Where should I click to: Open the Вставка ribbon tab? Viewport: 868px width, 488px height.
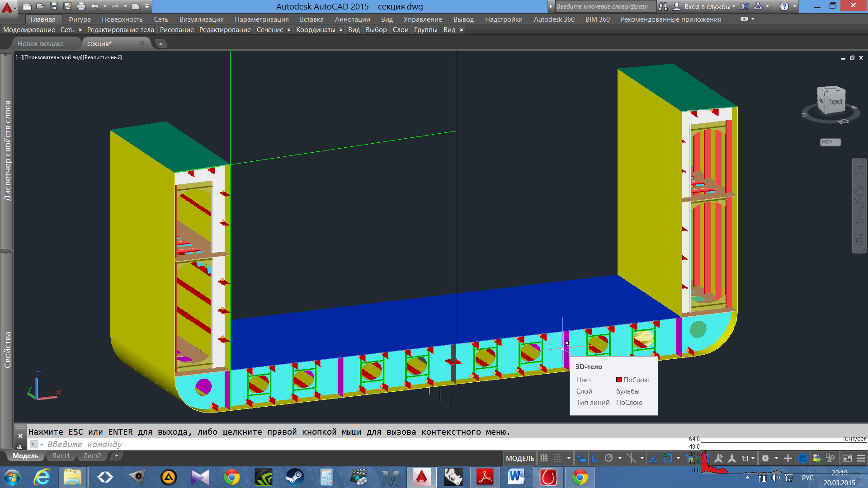click(x=311, y=19)
